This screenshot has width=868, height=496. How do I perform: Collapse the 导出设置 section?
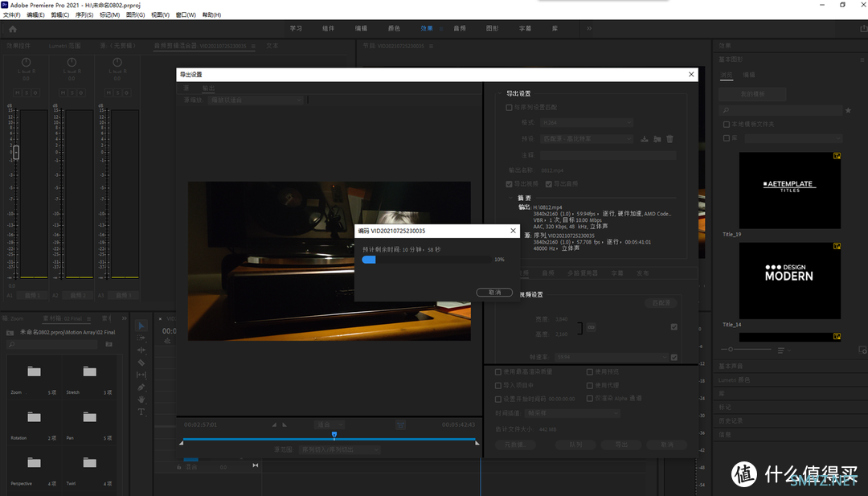499,93
